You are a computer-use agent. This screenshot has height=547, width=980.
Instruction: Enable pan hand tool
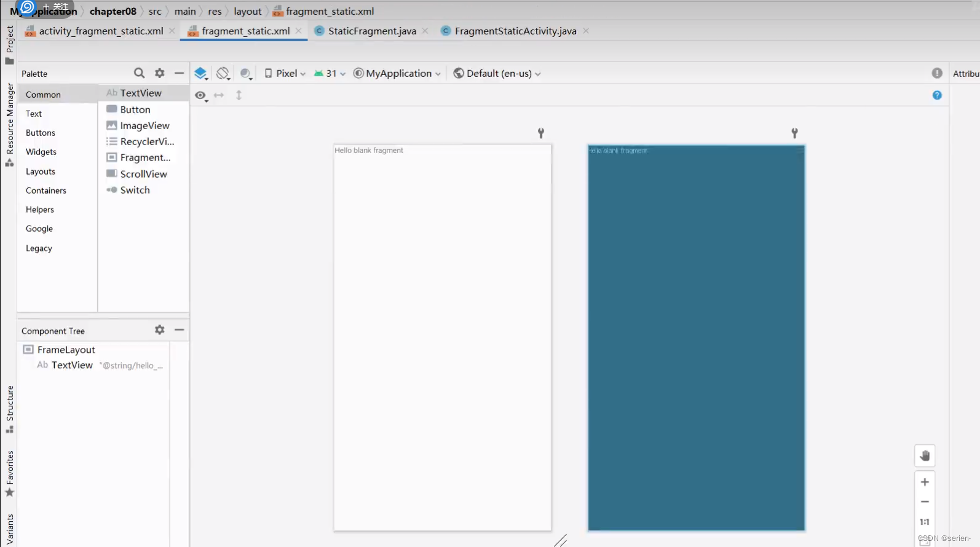[x=925, y=456]
